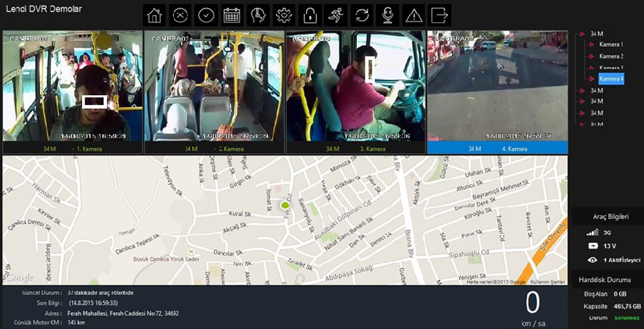Select the driver Camera 03 video feed
Image resolution: width=644 pixels, height=329 pixels.
[x=356, y=86]
